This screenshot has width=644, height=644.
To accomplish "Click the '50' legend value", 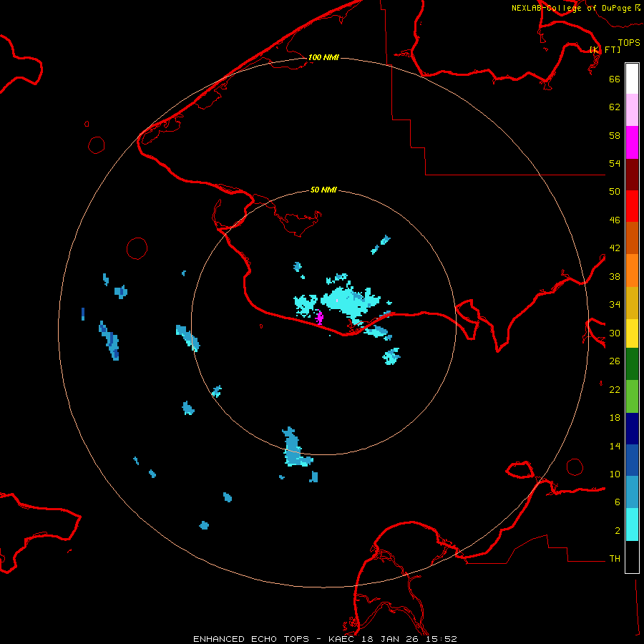I will point(615,192).
